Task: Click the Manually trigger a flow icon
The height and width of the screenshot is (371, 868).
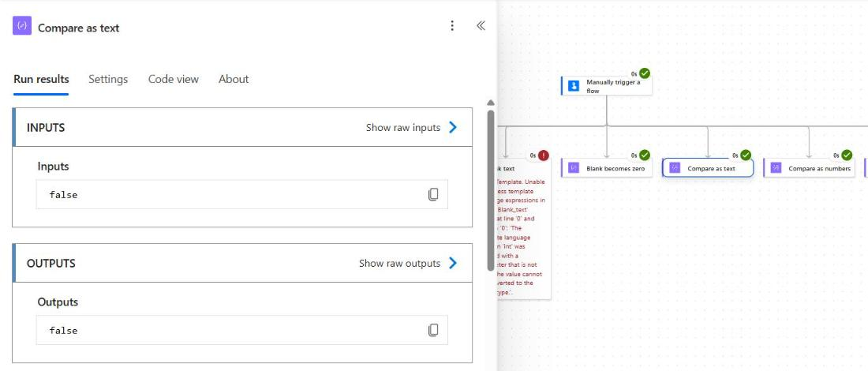Action: pyautogui.click(x=574, y=86)
